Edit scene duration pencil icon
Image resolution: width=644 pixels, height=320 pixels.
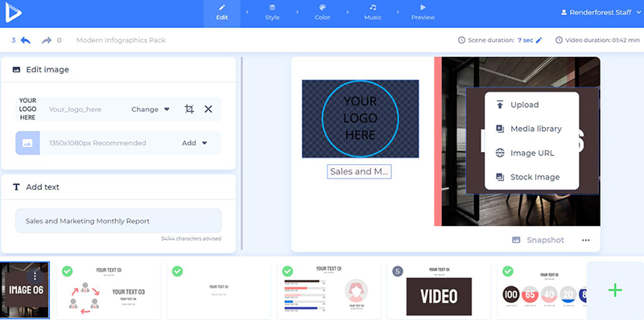(x=539, y=40)
